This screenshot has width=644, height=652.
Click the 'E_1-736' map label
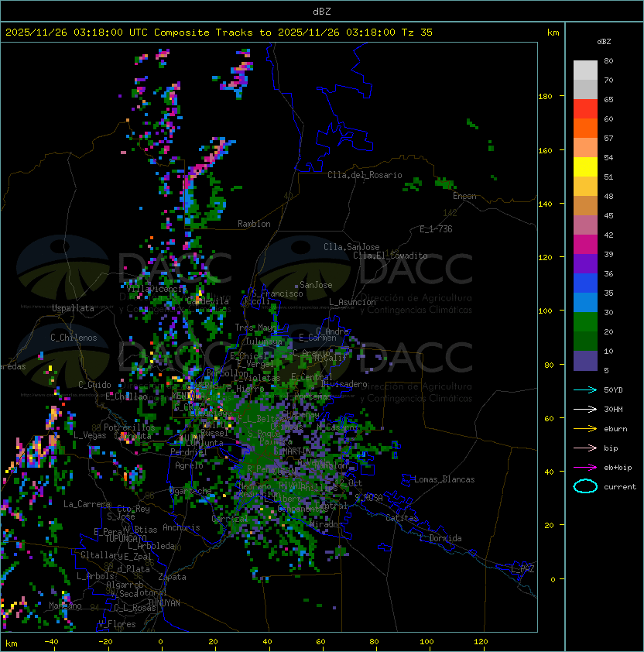pyautogui.click(x=436, y=229)
